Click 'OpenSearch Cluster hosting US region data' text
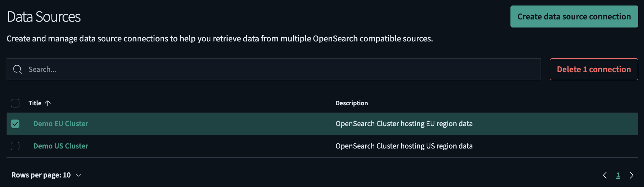This screenshot has height=187, width=644. 404,146
